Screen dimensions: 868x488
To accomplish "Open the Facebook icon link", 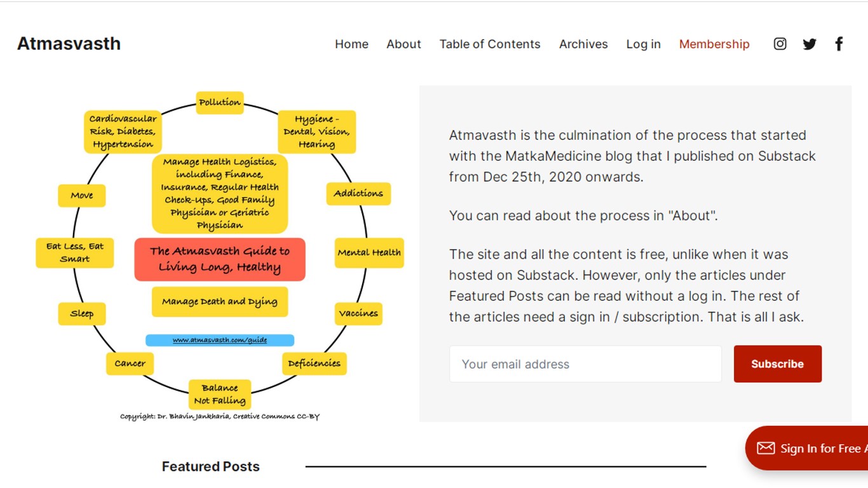I will pyautogui.click(x=839, y=44).
